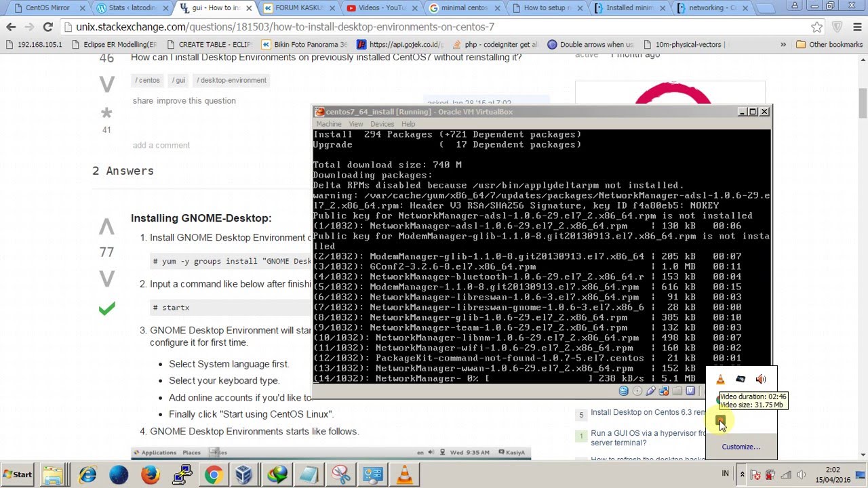This screenshot has width=868, height=488.
Task: Click the gui tag
Action: coord(179,80)
